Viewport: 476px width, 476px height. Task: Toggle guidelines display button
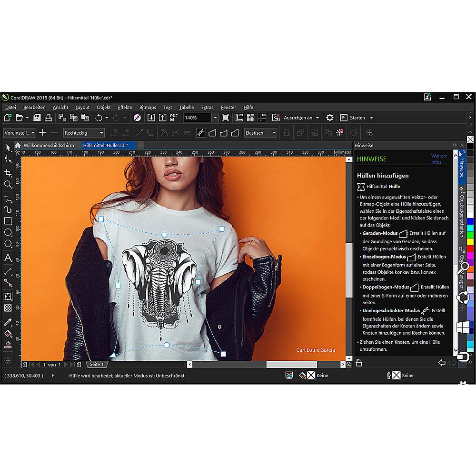[x=262, y=118]
